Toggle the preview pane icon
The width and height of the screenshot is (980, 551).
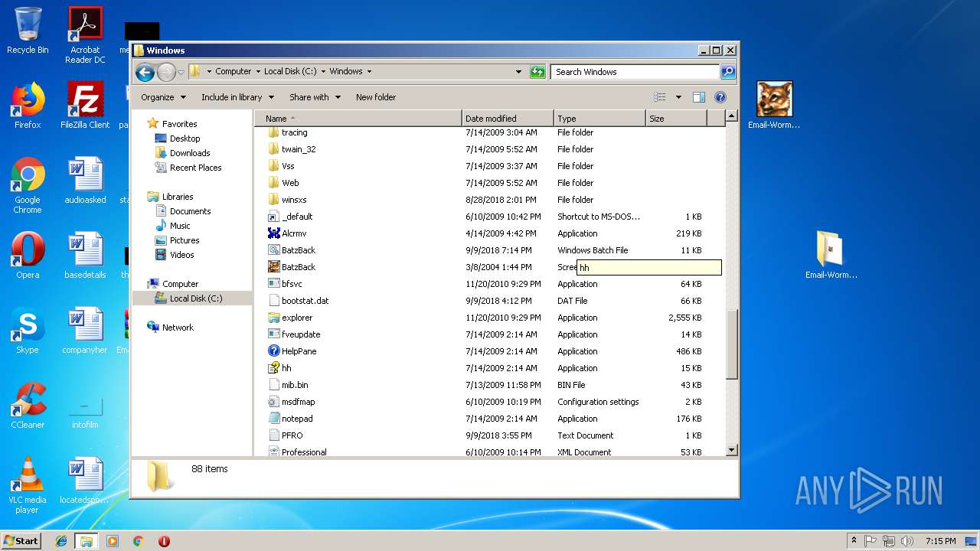(x=698, y=97)
